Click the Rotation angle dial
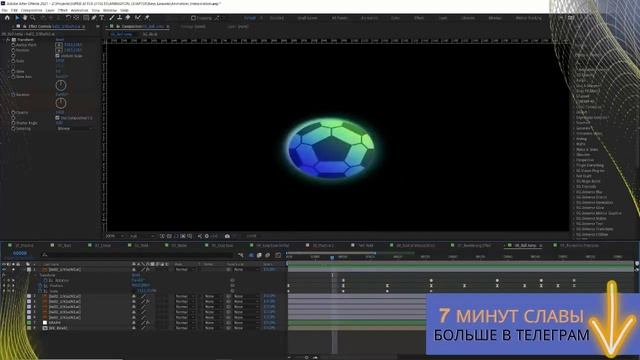Viewport: 640px width, 360px height. pyautogui.click(x=61, y=103)
